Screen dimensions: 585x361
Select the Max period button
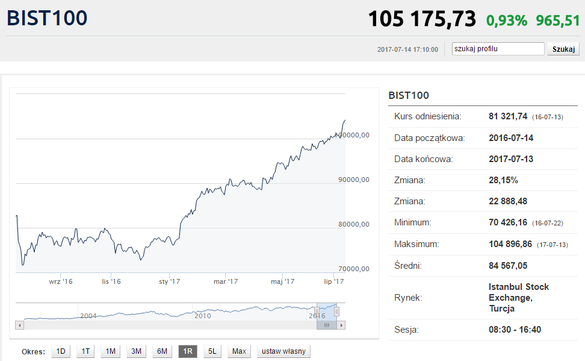239,351
